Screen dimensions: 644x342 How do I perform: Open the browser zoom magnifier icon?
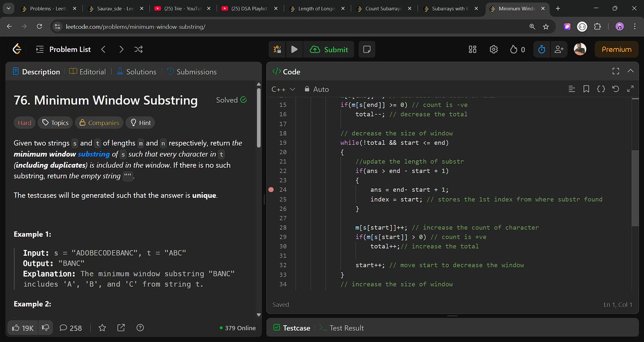coord(532,27)
